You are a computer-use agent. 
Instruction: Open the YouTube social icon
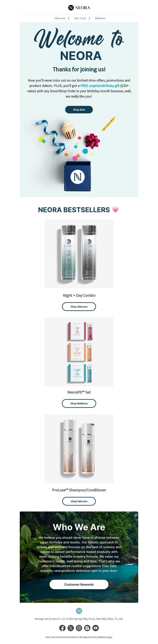95,628
